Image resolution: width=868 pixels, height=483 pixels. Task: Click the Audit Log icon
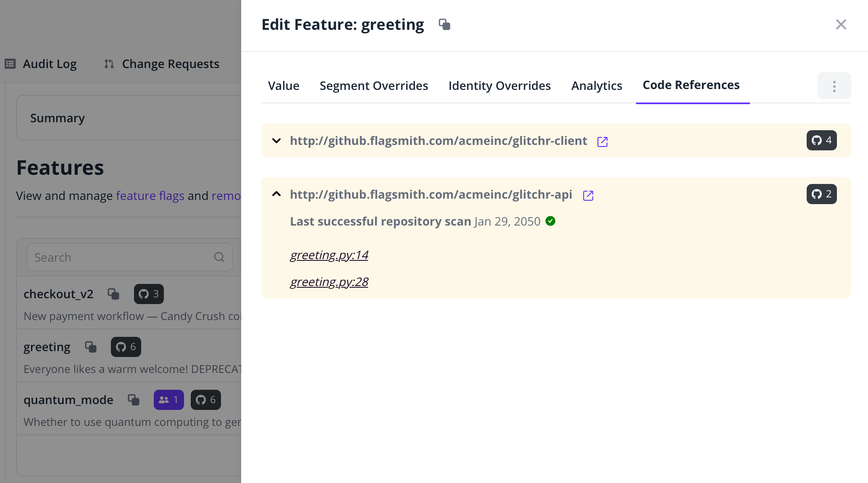9,63
